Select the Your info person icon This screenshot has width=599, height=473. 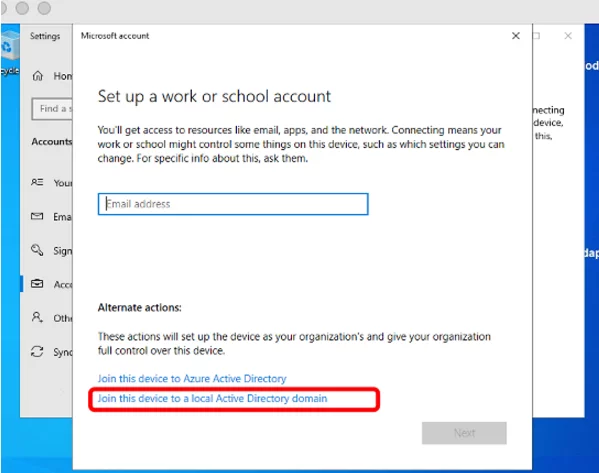[37, 182]
